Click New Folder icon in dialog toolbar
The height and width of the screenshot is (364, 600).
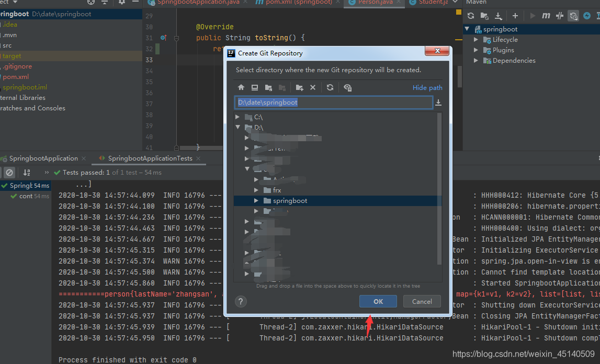pyautogui.click(x=299, y=88)
